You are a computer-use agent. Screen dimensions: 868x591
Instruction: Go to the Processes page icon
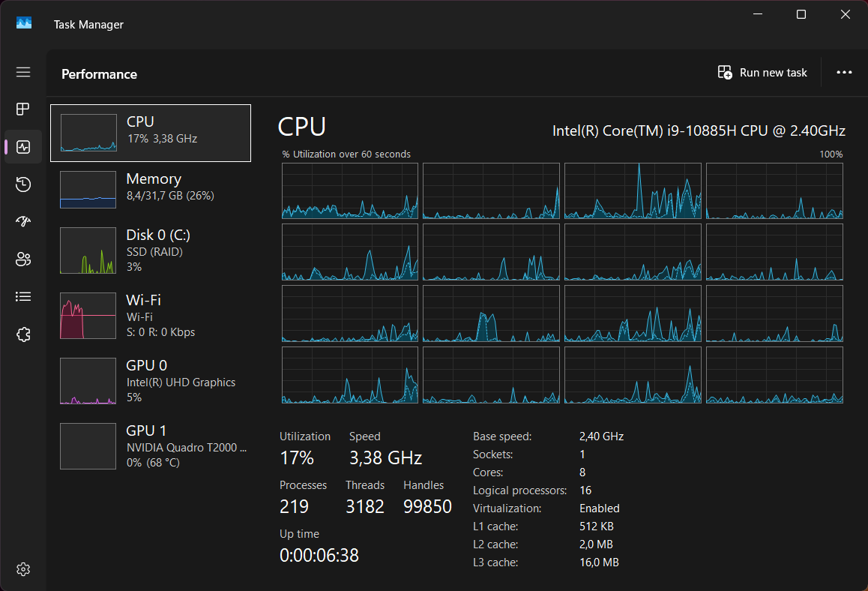[23, 109]
